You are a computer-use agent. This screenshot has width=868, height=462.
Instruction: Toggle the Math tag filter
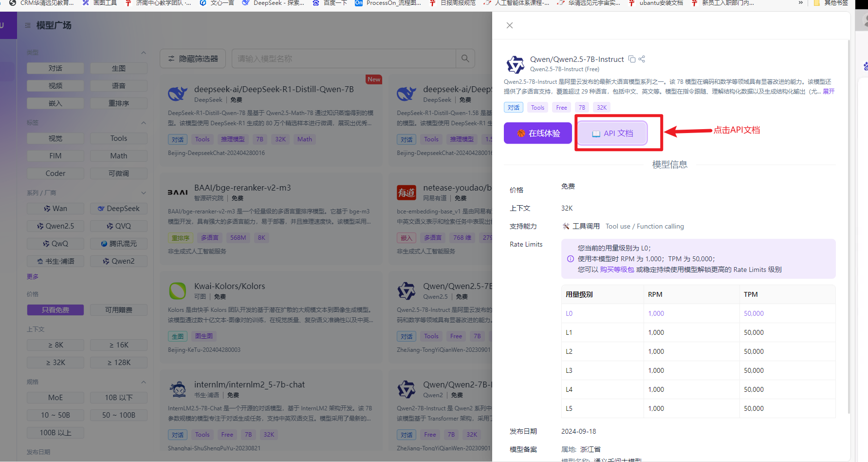click(118, 155)
